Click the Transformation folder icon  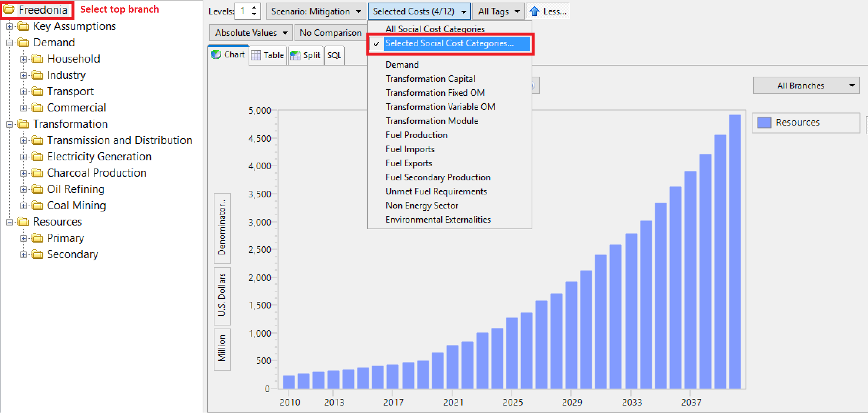pos(23,124)
